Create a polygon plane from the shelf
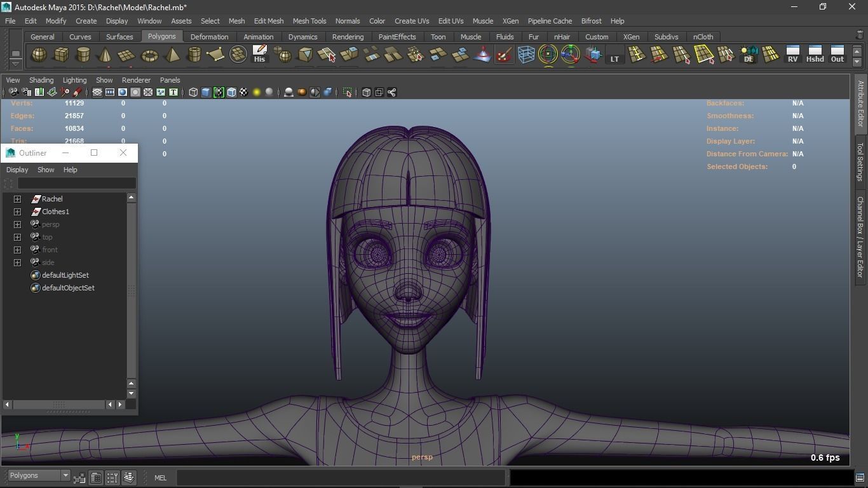Viewport: 868px width, 488px height. point(127,55)
